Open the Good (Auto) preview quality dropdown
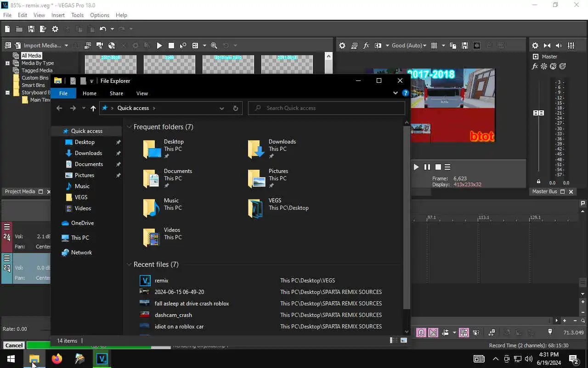588x368 pixels. 409,46
